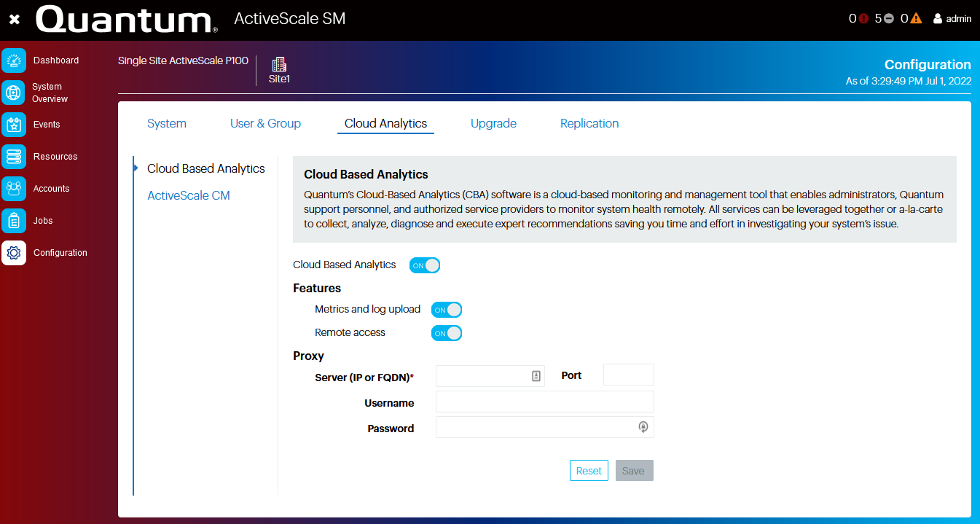Screen dimensions: 980x524
Task: Select ActiveScale CM in the side menu
Action: (189, 195)
